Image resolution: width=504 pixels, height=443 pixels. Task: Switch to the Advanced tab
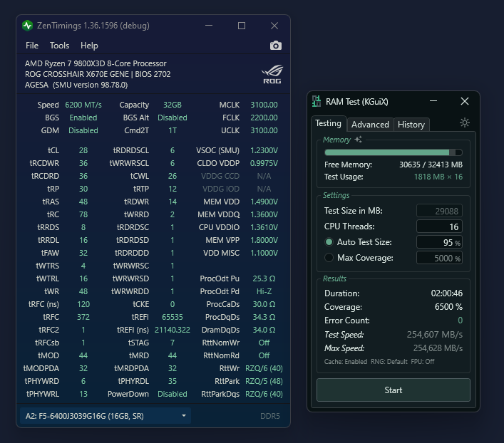(370, 124)
